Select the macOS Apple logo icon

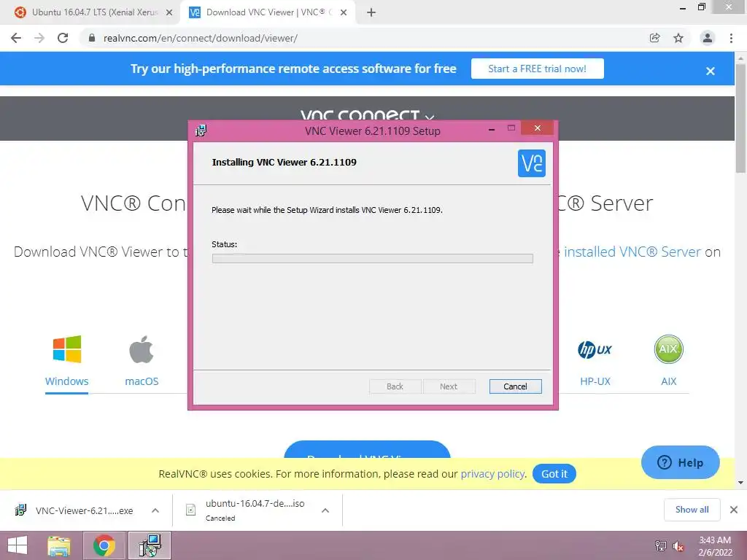tap(142, 349)
